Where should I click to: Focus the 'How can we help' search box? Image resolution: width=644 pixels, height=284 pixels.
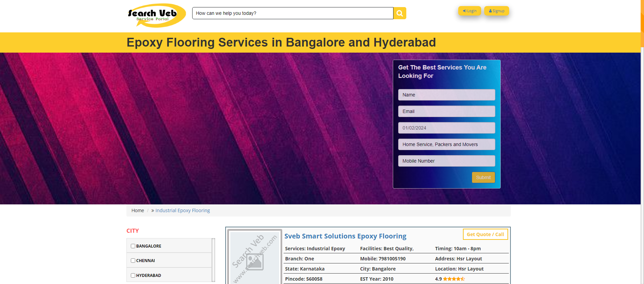(x=292, y=13)
